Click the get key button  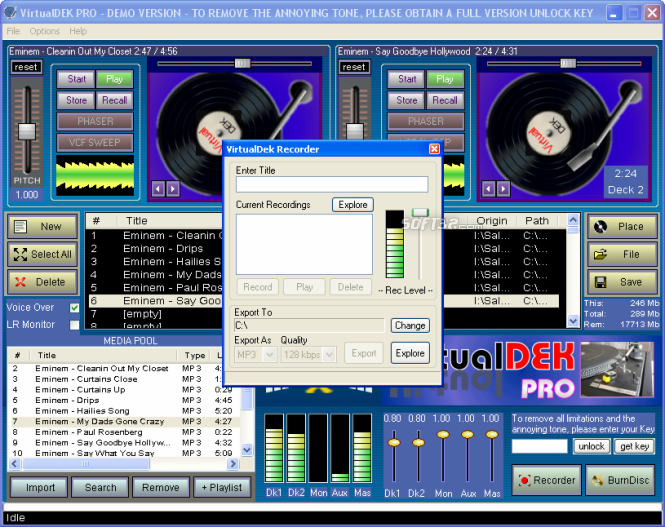tap(634, 446)
